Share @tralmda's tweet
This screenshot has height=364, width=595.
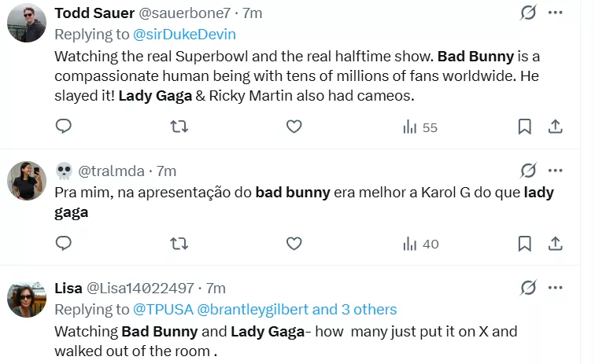pyautogui.click(x=554, y=244)
